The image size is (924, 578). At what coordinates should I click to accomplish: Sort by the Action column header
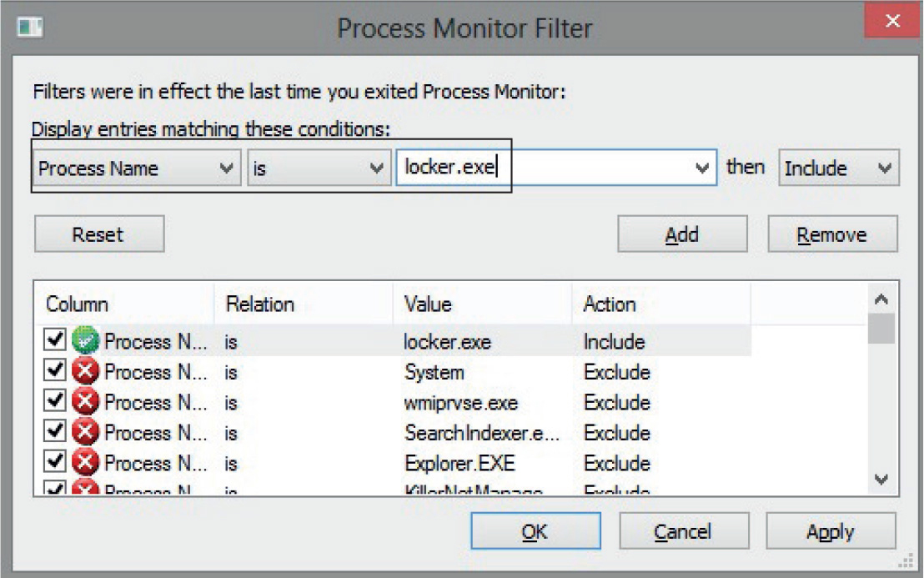pyautogui.click(x=660, y=304)
